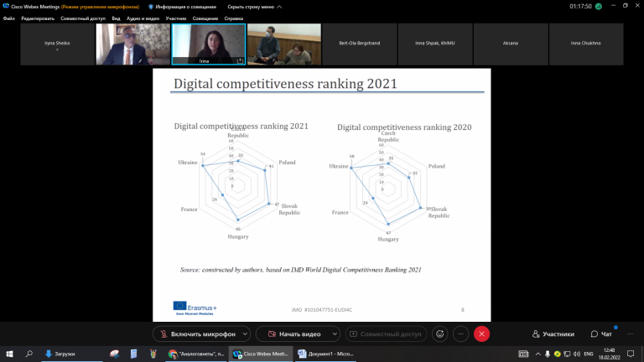Open the Аудио и видео menu
The height and width of the screenshot is (362, 644).
(143, 18)
